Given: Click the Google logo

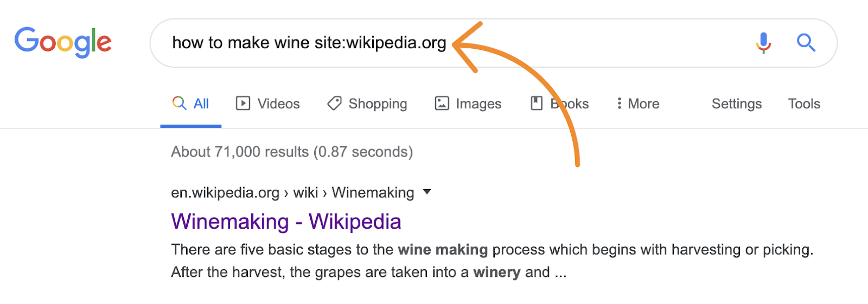Looking at the screenshot, I should (x=63, y=42).
